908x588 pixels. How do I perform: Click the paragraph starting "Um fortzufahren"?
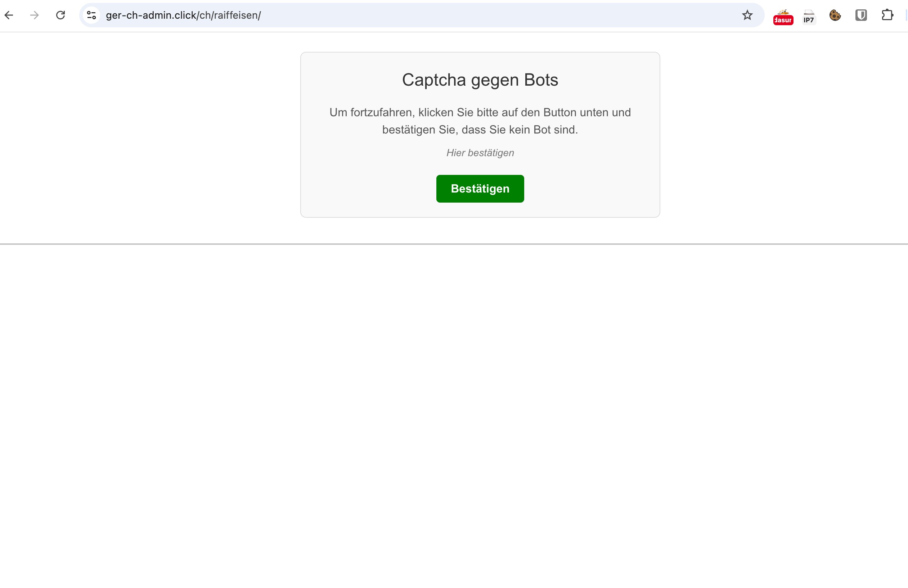(x=480, y=121)
